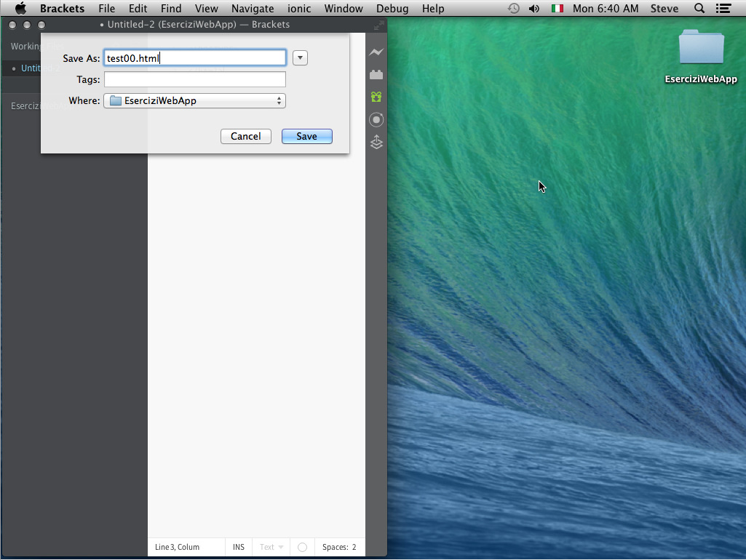Open the View menu
Viewport: 746px width, 560px height.
click(206, 8)
